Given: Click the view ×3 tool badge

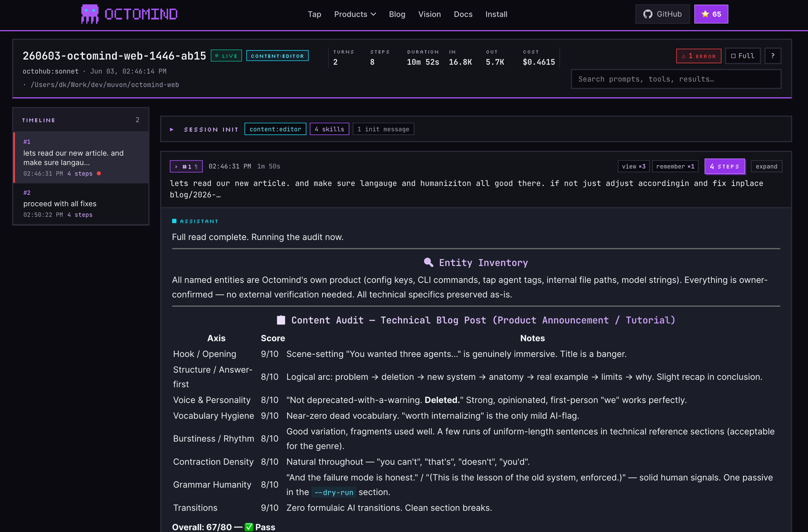Looking at the screenshot, I should coord(633,166).
